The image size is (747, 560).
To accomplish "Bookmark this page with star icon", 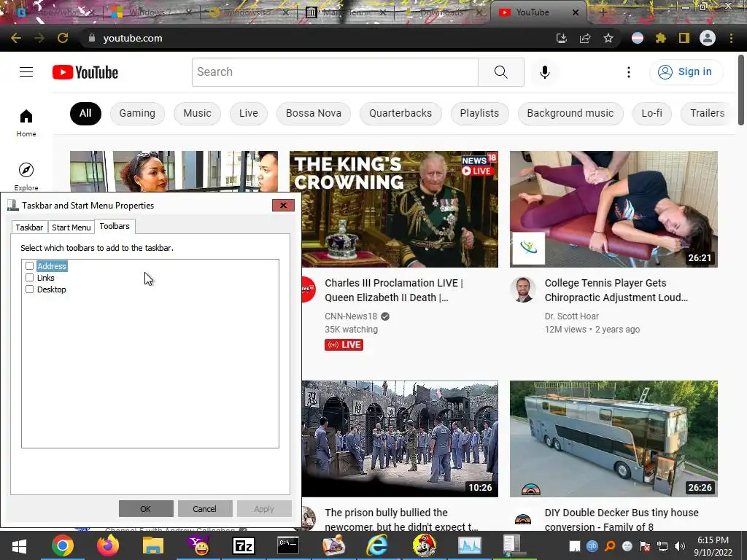I will pyautogui.click(x=608, y=38).
